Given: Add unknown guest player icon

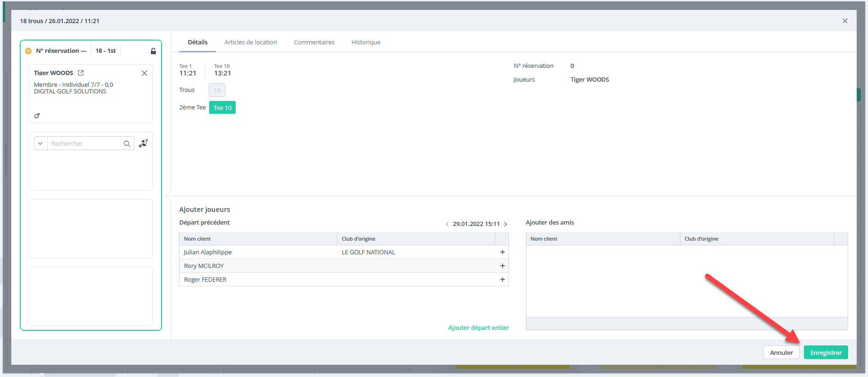Looking at the screenshot, I should (143, 143).
